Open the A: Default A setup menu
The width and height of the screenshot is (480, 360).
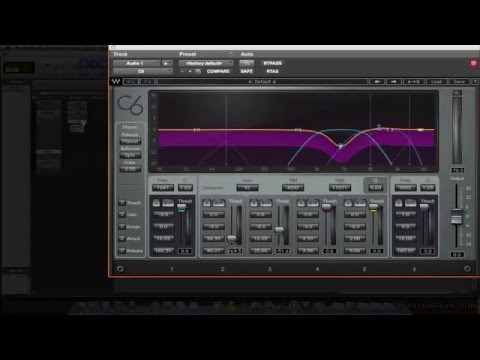click(262, 81)
